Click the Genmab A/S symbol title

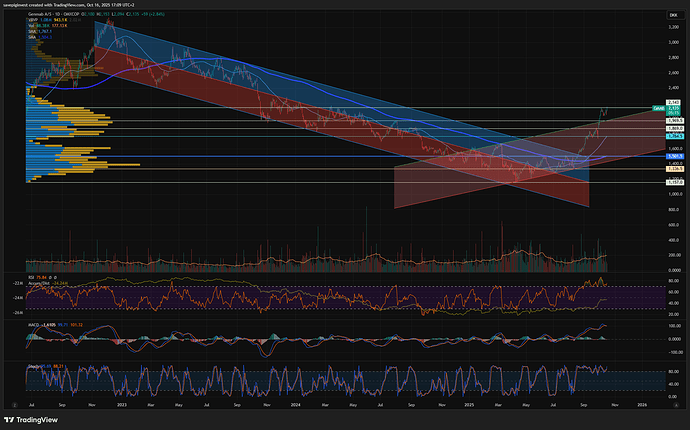pos(40,16)
